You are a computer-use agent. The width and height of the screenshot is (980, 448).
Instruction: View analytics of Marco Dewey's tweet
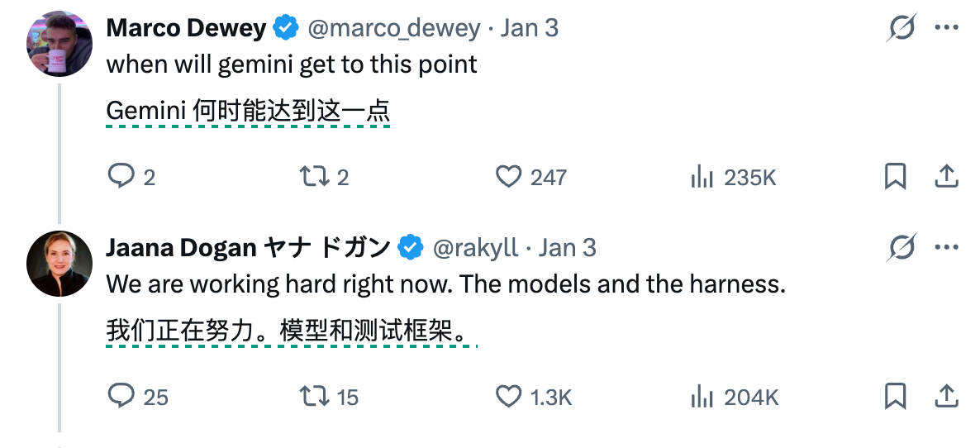tap(702, 176)
